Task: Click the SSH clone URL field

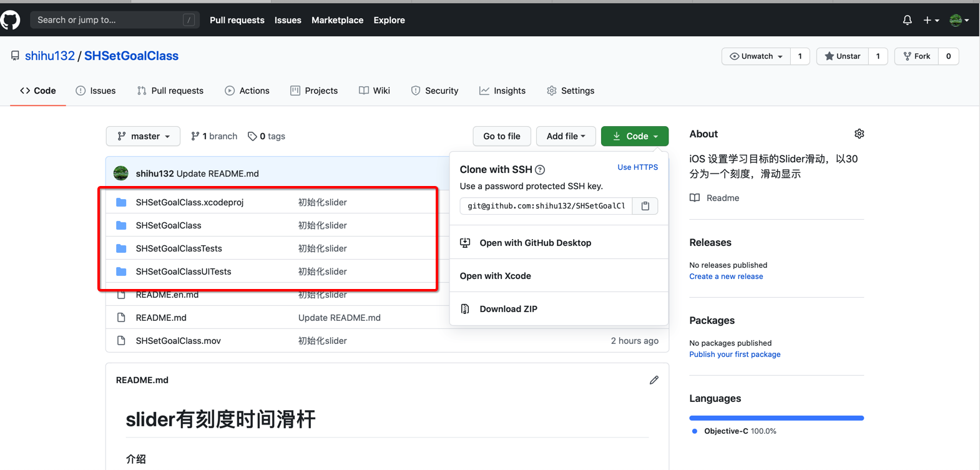Action: coord(546,206)
